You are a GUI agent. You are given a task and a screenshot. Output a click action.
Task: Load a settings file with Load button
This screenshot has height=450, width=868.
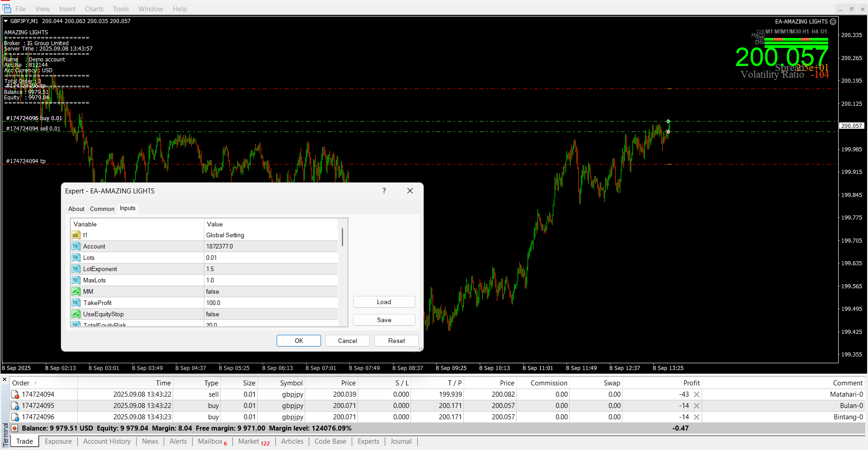tap(384, 302)
